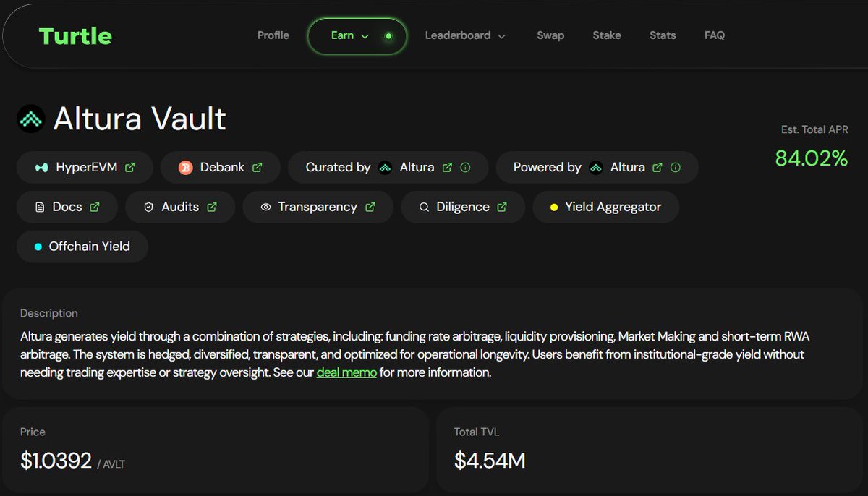This screenshot has height=496, width=868.
Task: Expand the Earn dropdown chevron
Action: pyautogui.click(x=365, y=36)
